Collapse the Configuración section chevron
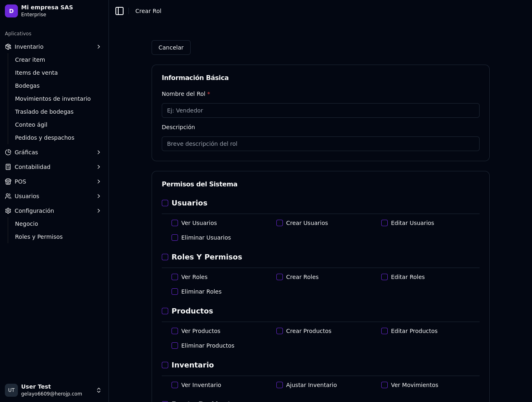 click(x=99, y=211)
